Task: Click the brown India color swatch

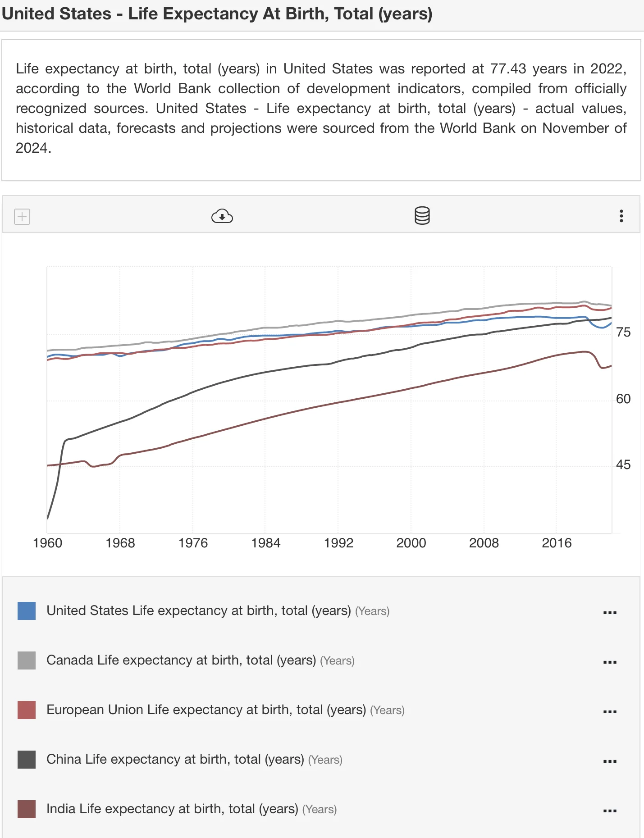Action: 27,809
